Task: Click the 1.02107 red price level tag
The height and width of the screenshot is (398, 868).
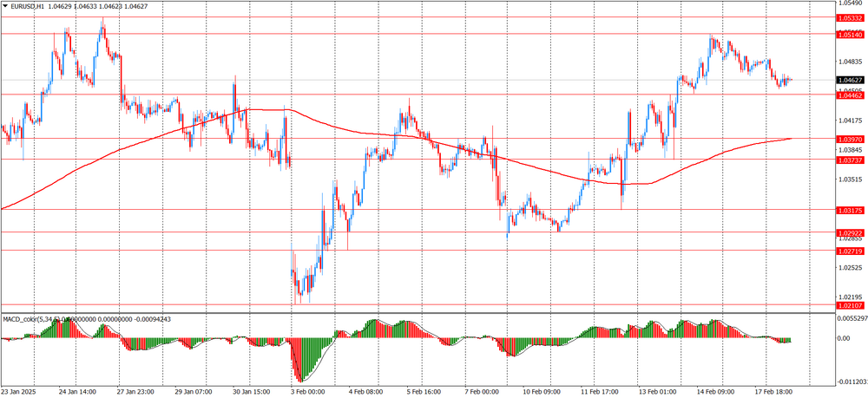Action: click(x=850, y=305)
